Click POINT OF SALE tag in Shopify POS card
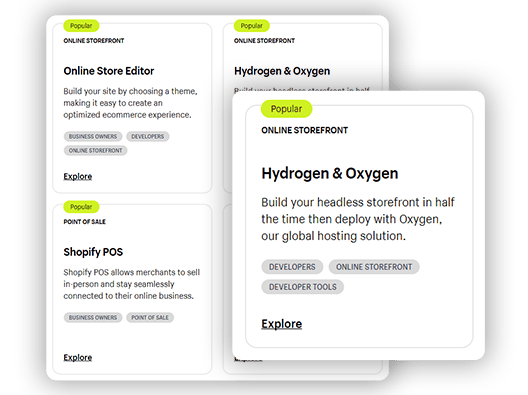 (x=150, y=318)
